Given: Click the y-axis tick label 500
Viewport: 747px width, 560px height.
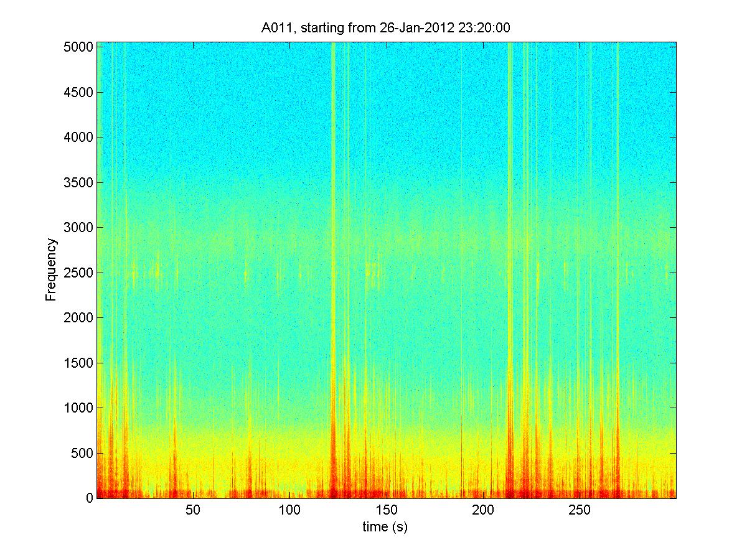Looking at the screenshot, I should tap(83, 453).
